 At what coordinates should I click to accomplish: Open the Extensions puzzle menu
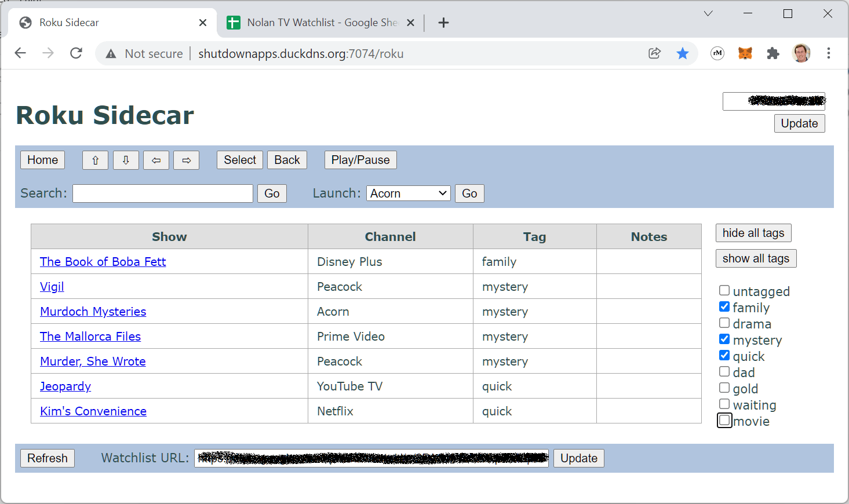point(773,53)
